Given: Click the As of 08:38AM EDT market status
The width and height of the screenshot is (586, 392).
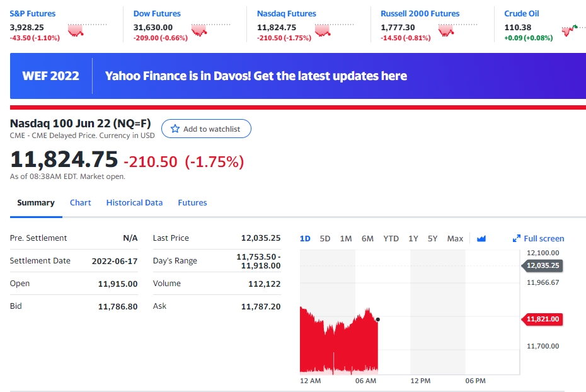Looking at the screenshot, I should [67, 176].
